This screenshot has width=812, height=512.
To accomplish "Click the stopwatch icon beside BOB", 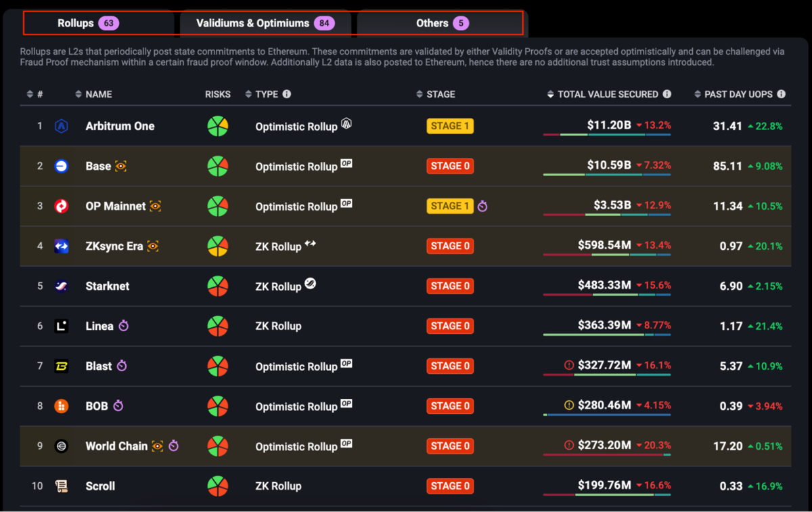I will coord(118,406).
